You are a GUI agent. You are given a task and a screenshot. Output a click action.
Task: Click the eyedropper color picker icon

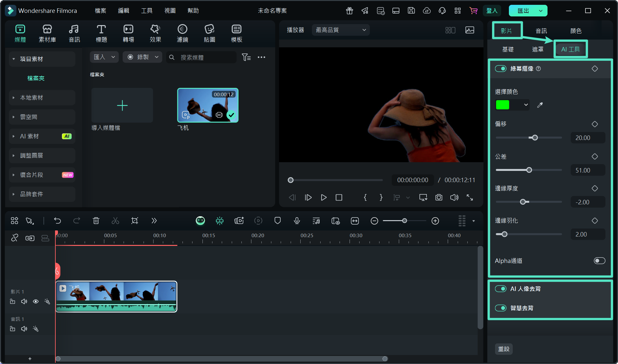[x=540, y=105]
